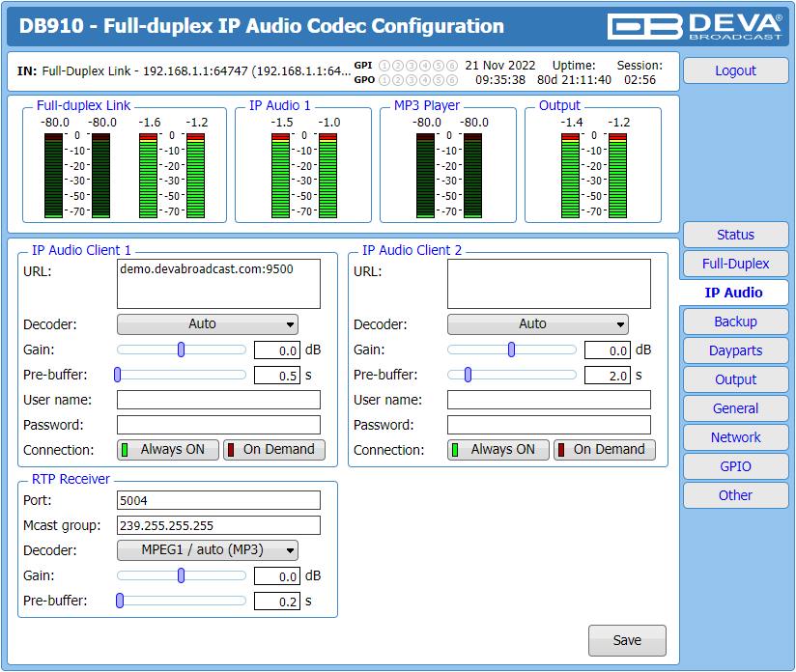Viewport: 796px width, 672px height.
Task: Click the IP Audio 1 -1.5 level value
Action: click(282, 123)
